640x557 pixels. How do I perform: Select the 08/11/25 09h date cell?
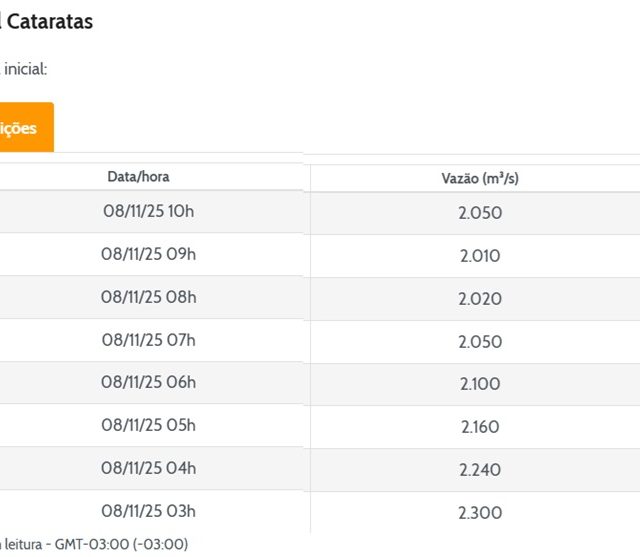pyautogui.click(x=149, y=254)
